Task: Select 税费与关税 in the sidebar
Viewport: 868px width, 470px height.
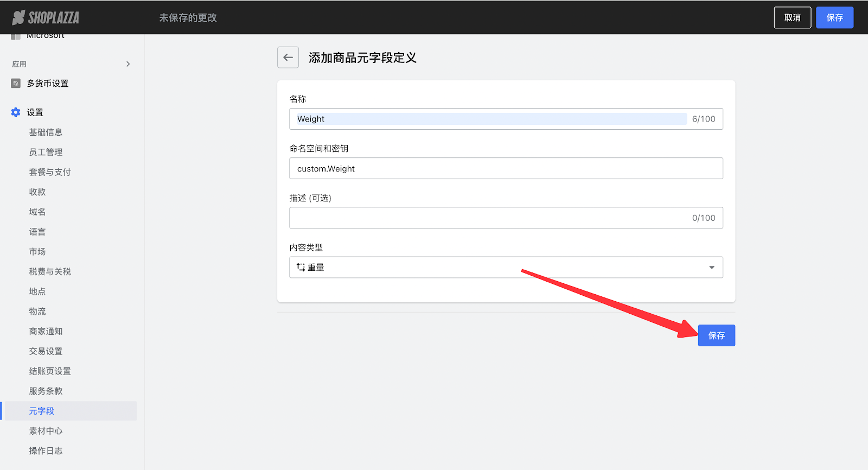Action: point(50,272)
